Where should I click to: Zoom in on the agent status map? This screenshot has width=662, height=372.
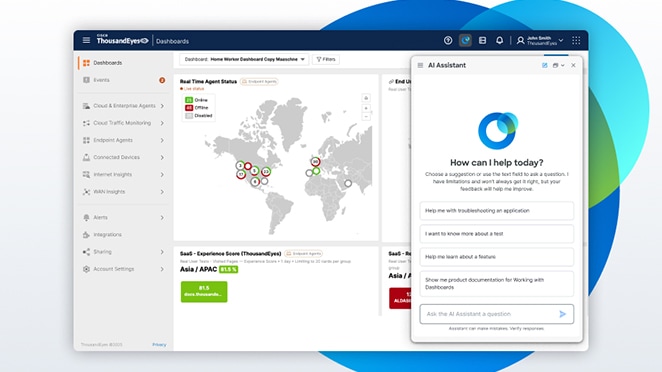366,109
